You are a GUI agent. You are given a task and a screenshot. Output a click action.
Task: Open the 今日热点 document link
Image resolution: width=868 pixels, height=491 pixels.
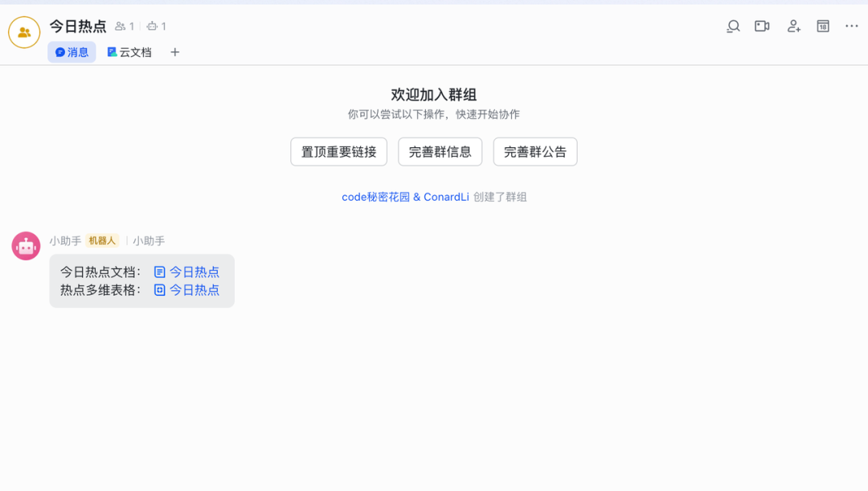pyautogui.click(x=196, y=272)
